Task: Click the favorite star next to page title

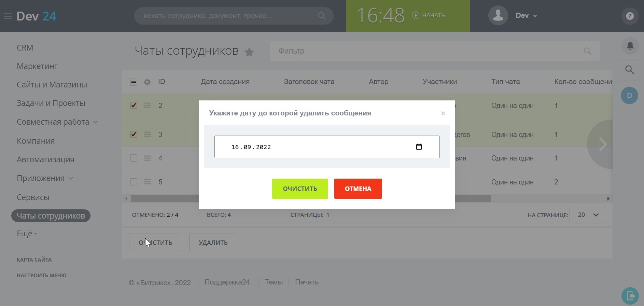Action: (249, 52)
